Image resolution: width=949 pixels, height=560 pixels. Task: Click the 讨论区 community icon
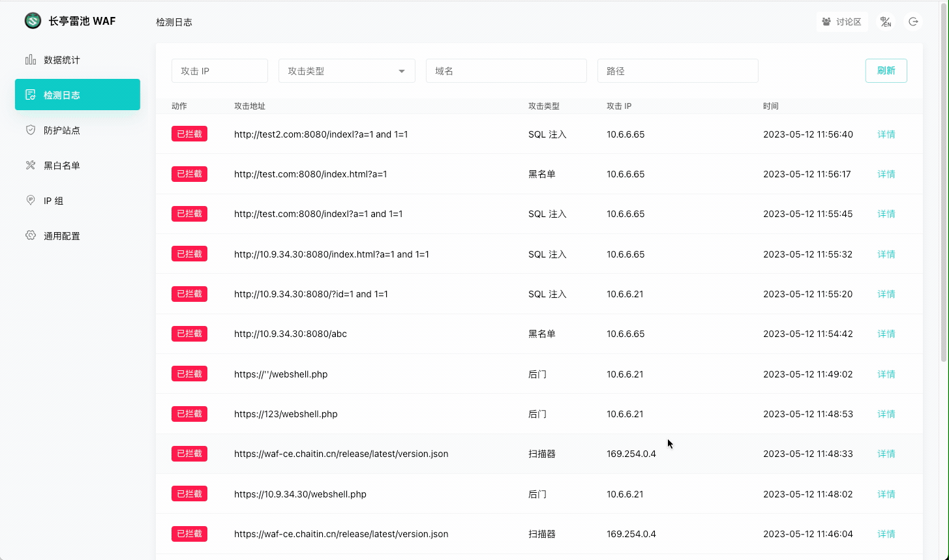point(826,21)
